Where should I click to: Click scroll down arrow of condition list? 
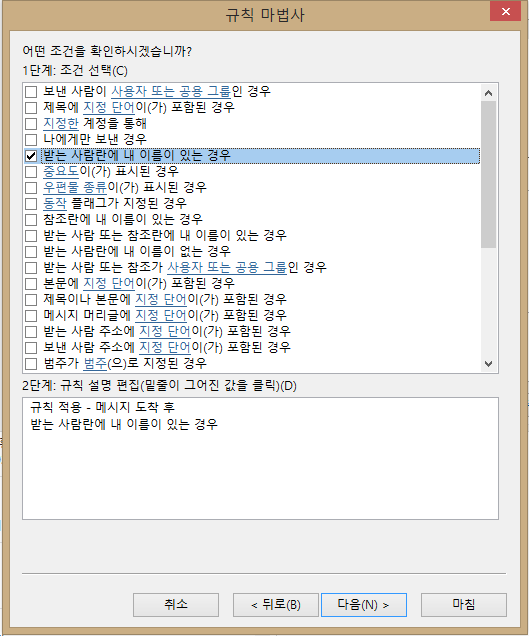(x=488, y=363)
